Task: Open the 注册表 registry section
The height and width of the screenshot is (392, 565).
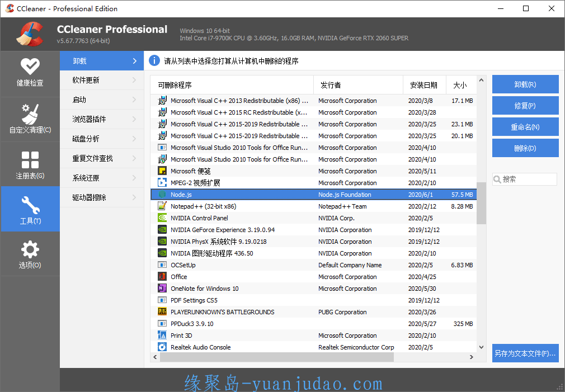Action: (30, 164)
